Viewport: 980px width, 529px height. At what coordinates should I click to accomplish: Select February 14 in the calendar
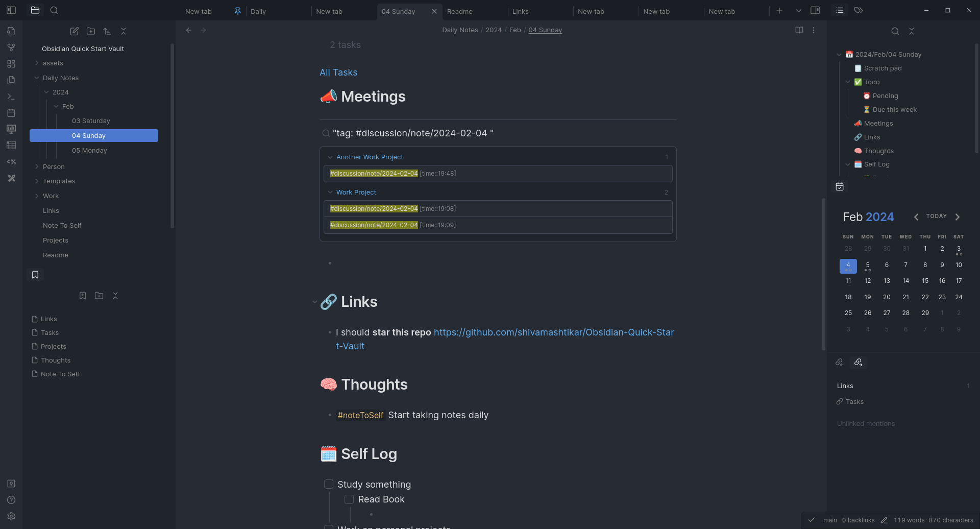pyautogui.click(x=905, y=281)
